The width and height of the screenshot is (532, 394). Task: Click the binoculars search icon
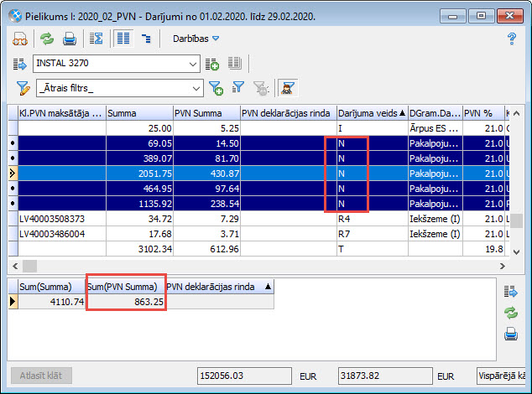pyautogui.click(x=19, y=39)
